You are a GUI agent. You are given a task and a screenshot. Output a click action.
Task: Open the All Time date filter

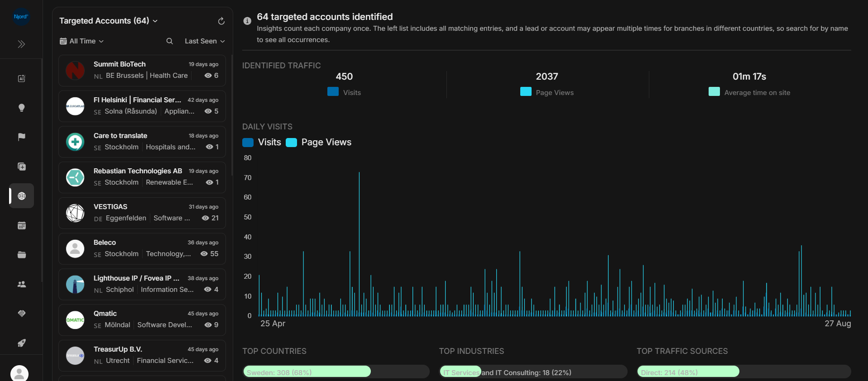click(82, 41)
